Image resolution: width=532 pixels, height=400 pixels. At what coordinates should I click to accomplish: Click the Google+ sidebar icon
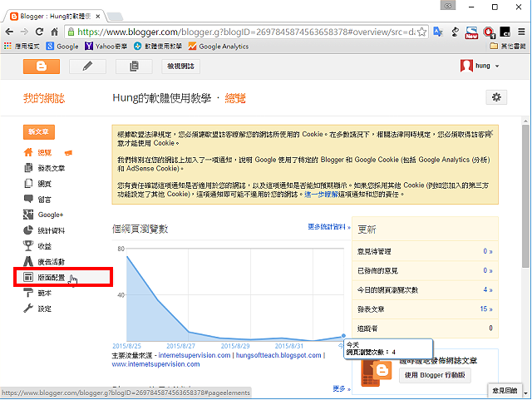(x=28, y=215)
